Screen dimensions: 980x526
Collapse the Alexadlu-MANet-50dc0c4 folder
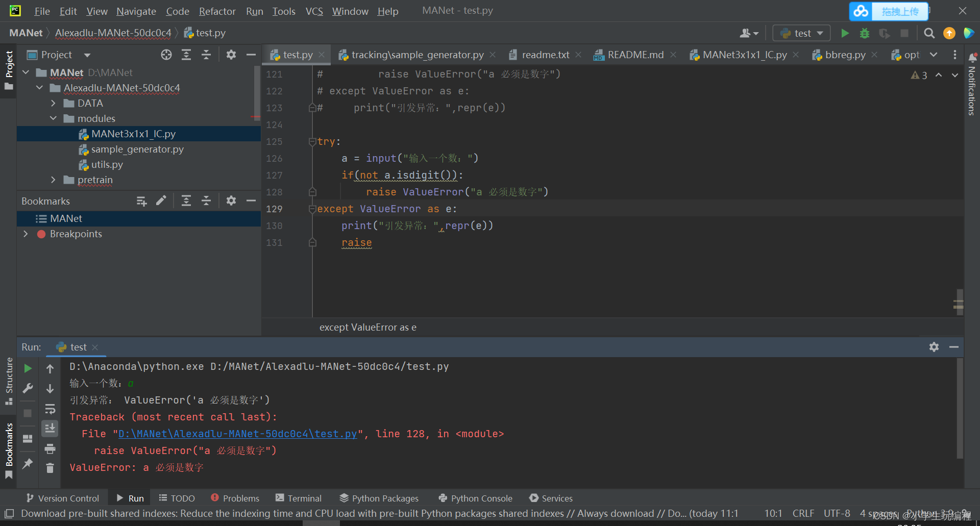[x=40, y=88]
